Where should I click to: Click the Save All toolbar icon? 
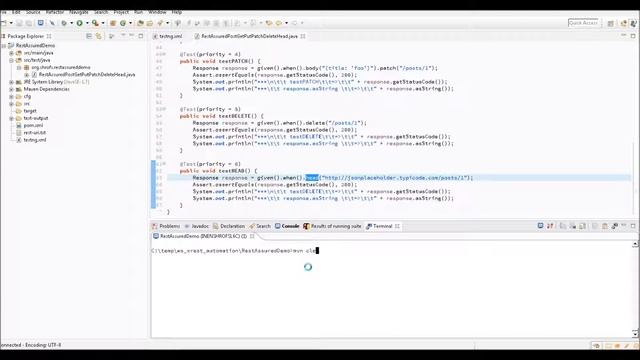click(x=29, y=23)
